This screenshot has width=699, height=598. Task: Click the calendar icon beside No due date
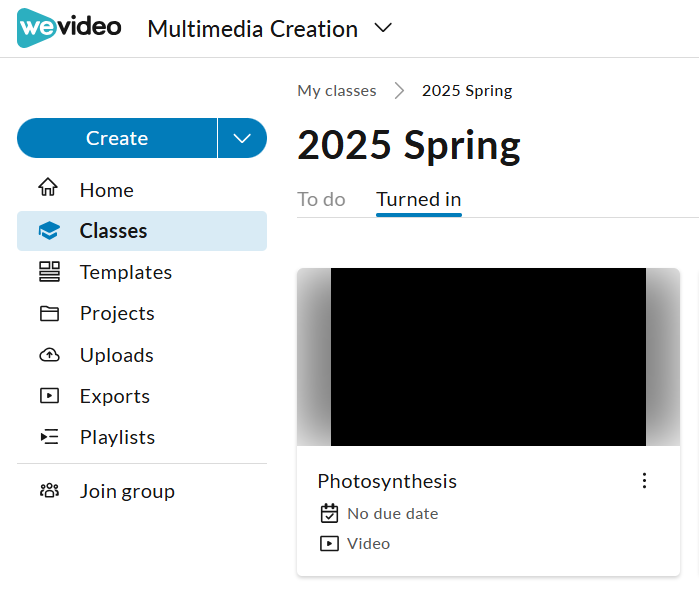tap(329, 513)
